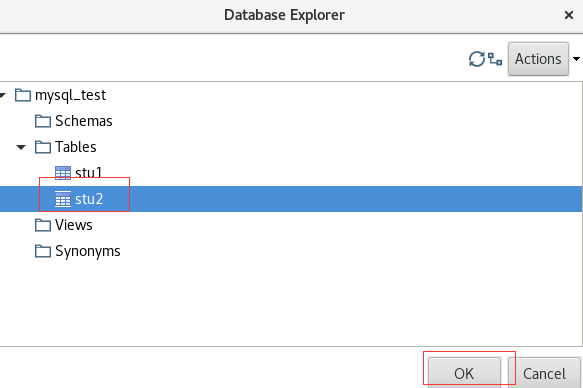Select the Synonyms tree item label
The width and height of the screenshot is (583, 388).
[88, 252]
